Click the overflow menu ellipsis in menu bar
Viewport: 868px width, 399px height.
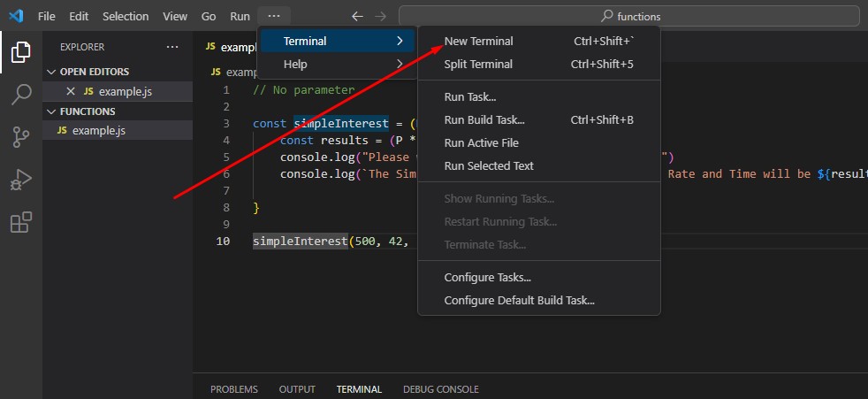pyautogui.click(x=274, y=17)
